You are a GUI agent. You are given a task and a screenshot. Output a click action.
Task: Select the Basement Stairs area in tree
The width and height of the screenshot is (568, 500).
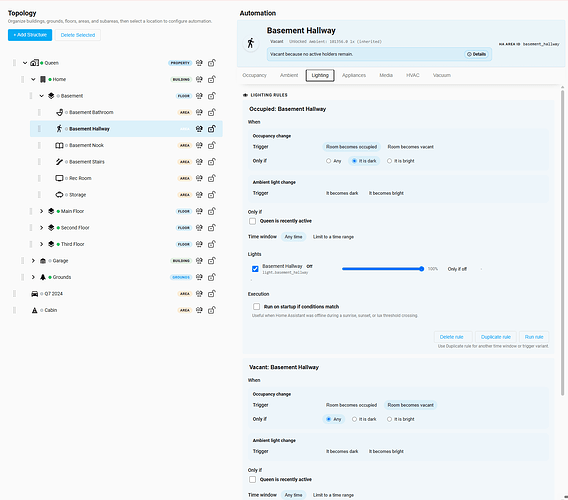(x=87, y=162)
